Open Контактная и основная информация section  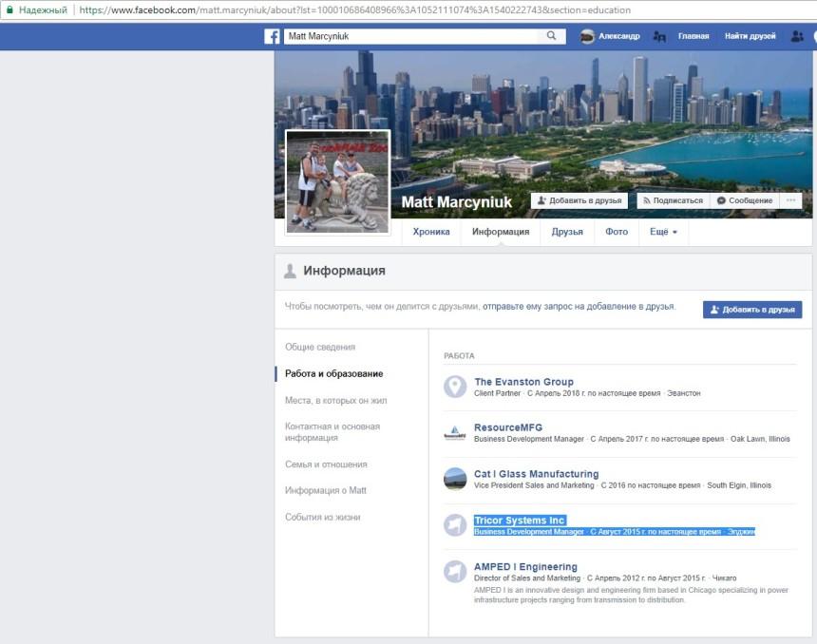point(332,432)
